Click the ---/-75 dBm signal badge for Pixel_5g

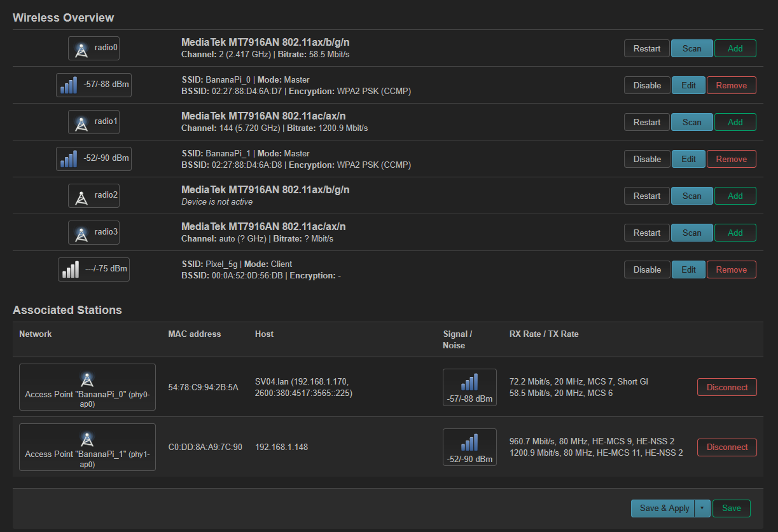94,269
